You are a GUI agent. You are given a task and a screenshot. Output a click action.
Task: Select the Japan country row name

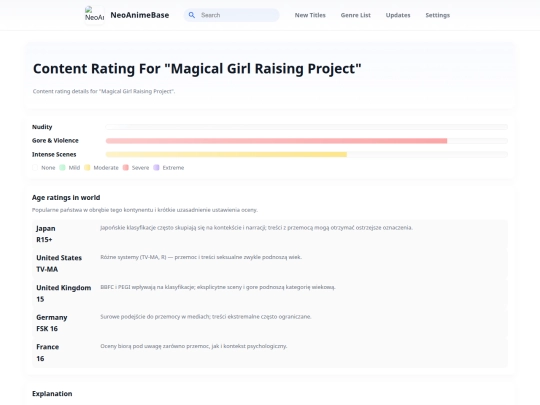pyautogui.click(x=46, y=228)
